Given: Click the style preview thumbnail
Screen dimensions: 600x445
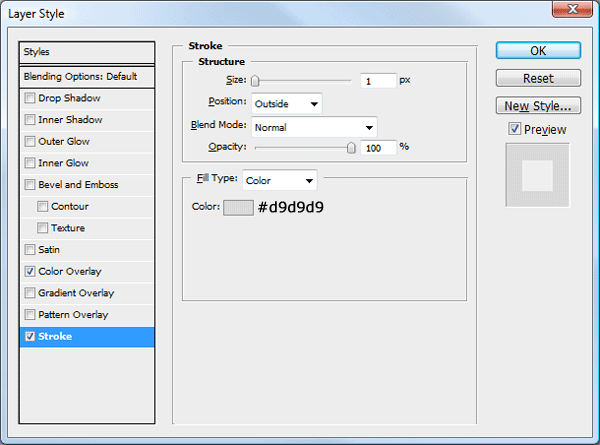Looking at the screenshot, I should point(538,175).
